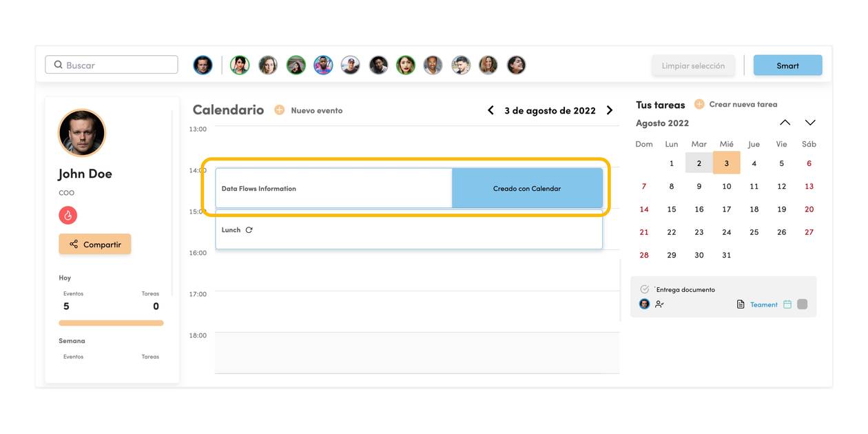Viewport: 868px width, 434px height.
Task: Open the Teament link in task
Action: tap(763, 304)
